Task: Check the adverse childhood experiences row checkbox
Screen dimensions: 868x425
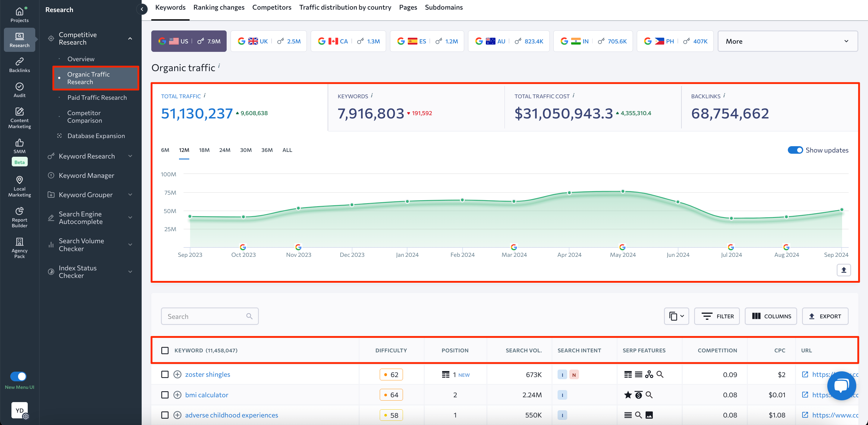Action: click(165, 415)
